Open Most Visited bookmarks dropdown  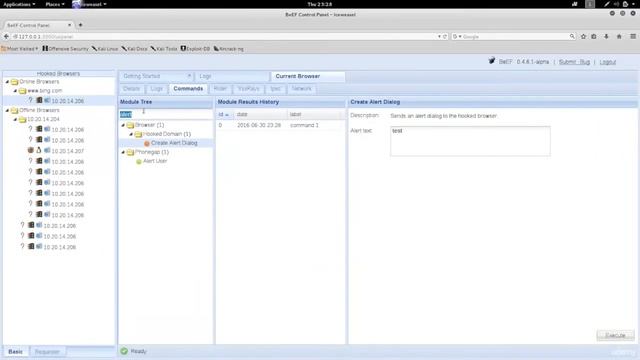tap(20, 49)
